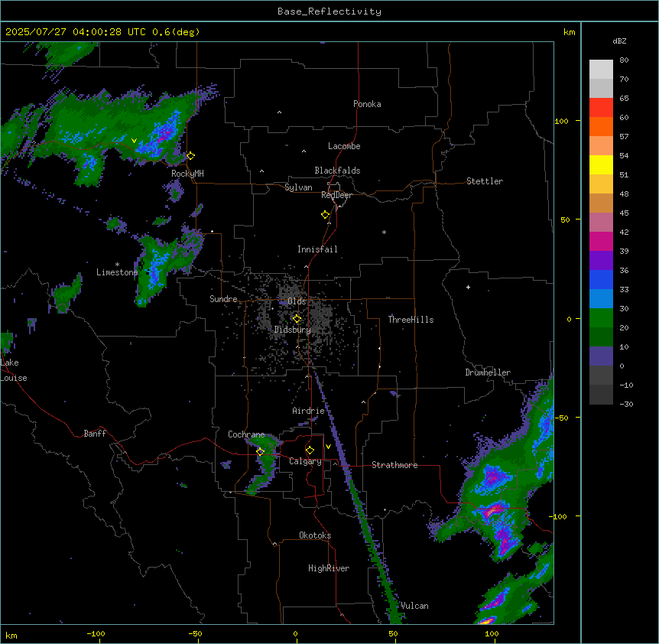Click the -100 tick on bottom axis
This screenshot has height=644, width=659.
pyautogui.click(x=96, y=633)
